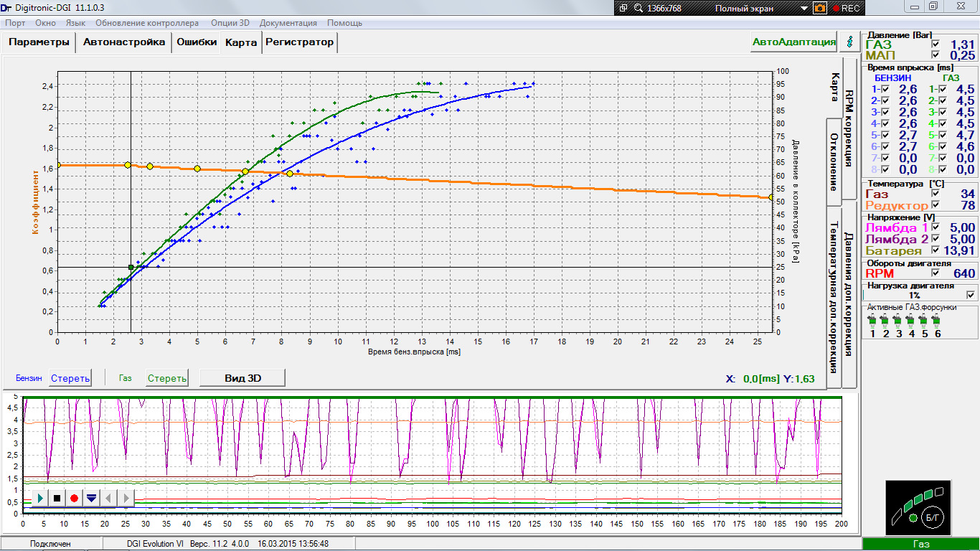Click active gas injector icon 2
The image size is (980, 551).
pyautogui.click(x=885, y=320)
